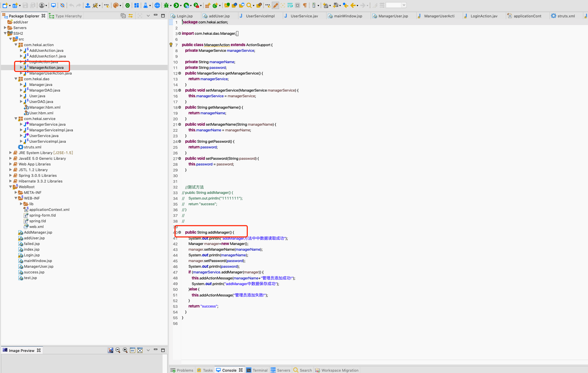588x373 pixels.
Task: Toggle word wrap icon in toolbar
Action: click(290, 5)
